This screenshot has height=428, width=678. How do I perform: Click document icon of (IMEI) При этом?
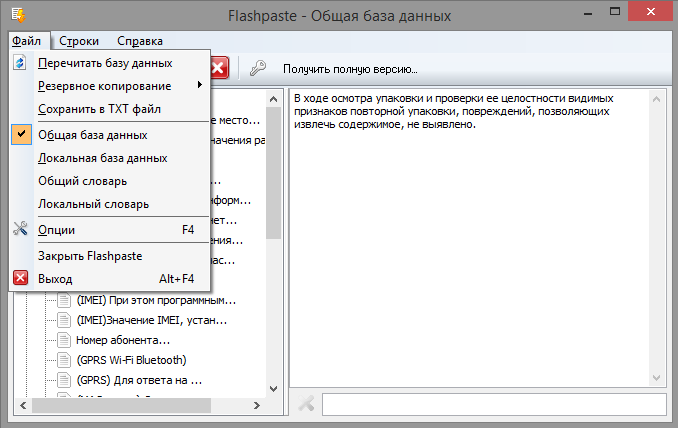point(64,300)
